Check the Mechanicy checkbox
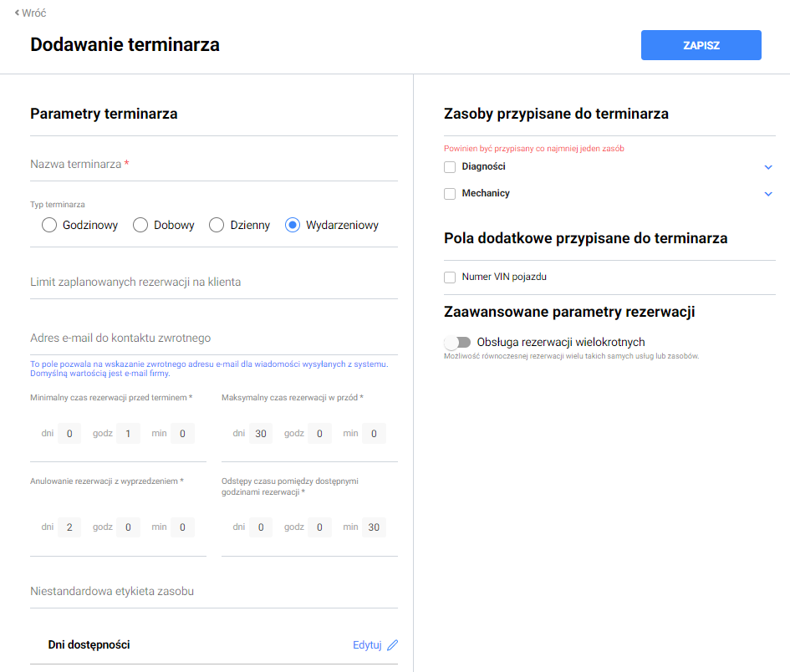The width and height of the screenshot is (790, 672). [450, 194]
